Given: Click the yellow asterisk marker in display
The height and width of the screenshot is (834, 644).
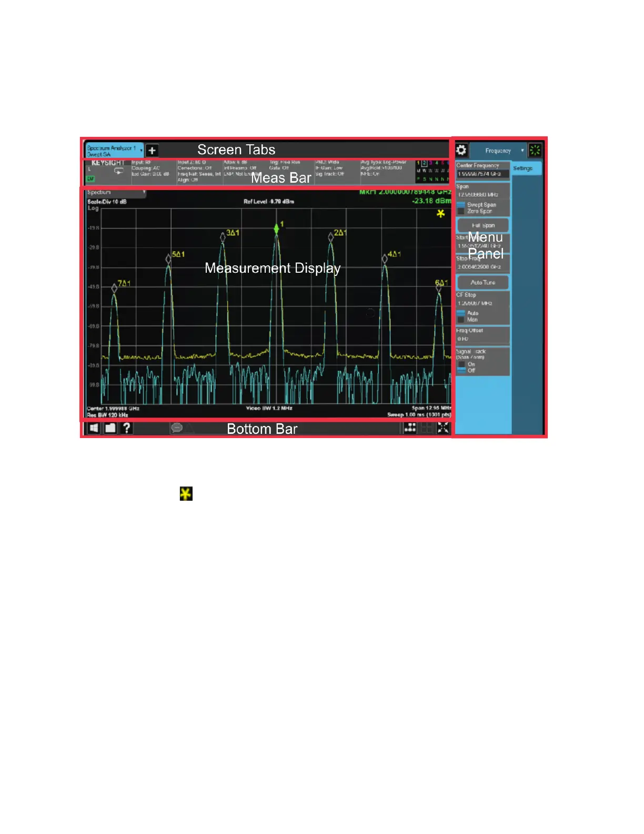Looking at the screenshot, I should (x=441, y=213).
